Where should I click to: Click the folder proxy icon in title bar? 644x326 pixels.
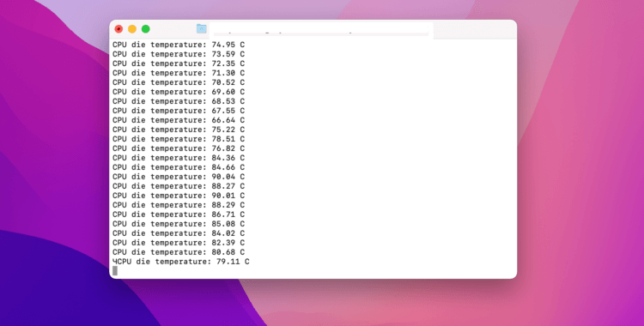pyautogui.click(x=201, y=29)
